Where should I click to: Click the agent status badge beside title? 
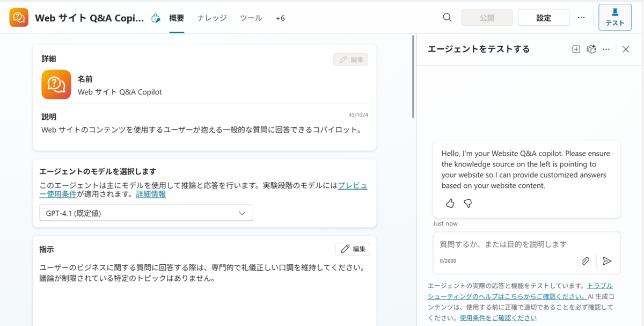click(x=156, y=18)
